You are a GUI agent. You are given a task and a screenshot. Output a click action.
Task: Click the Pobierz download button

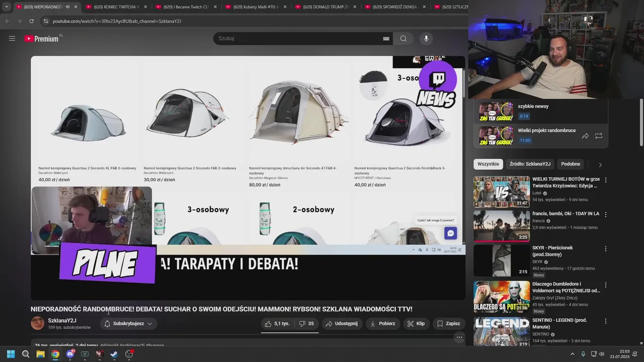(x=382, y=324)
